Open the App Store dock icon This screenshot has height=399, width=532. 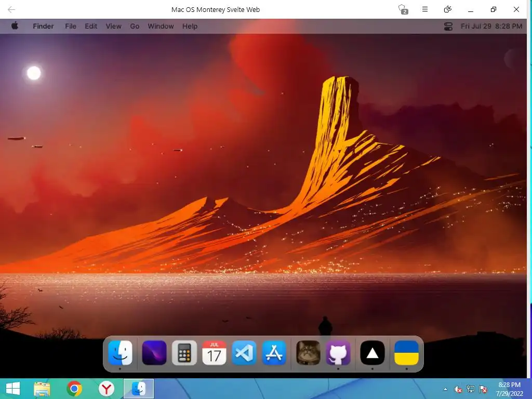click(x=274, y=353)
